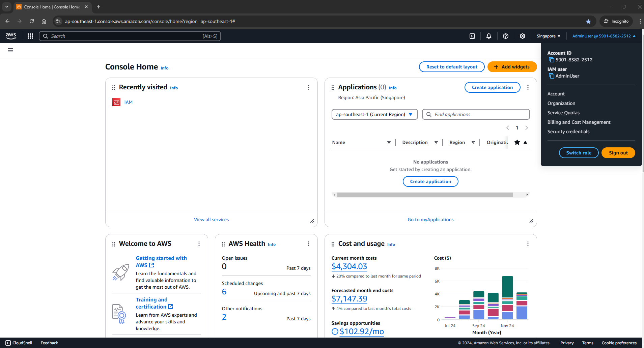Copy the IAM user name AdminUser

[x=552, y=76]
